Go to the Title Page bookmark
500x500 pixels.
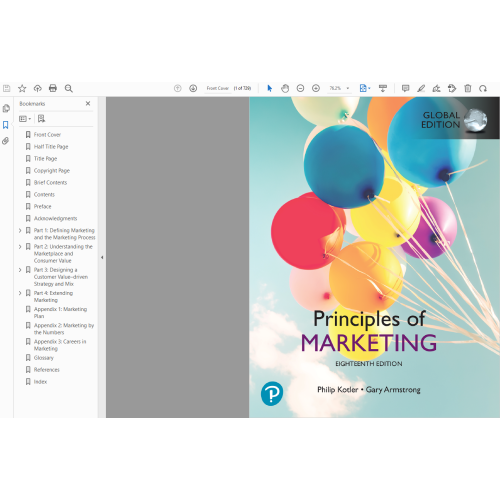(45, 159)
